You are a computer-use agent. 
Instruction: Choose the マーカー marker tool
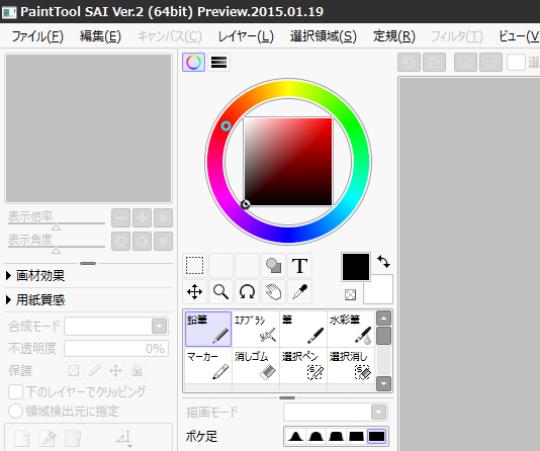(208, 366)
